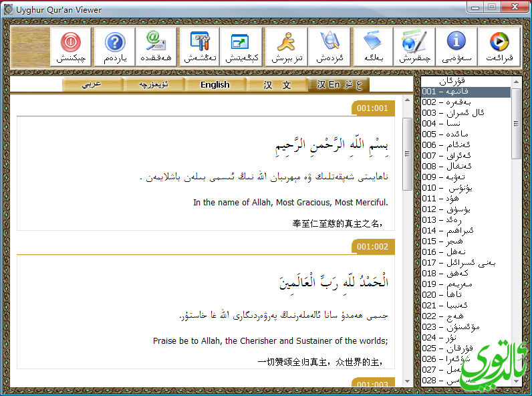Image resolution: width=532 pixels, height=396 pixels.
Task: Select surah 020 in the list
Action: pyautogui.click(x=466, y=295)
